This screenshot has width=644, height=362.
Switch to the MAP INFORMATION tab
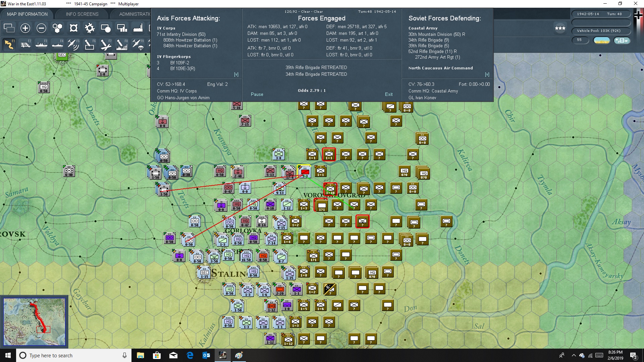pyautogui.click(x=27, y=14)
